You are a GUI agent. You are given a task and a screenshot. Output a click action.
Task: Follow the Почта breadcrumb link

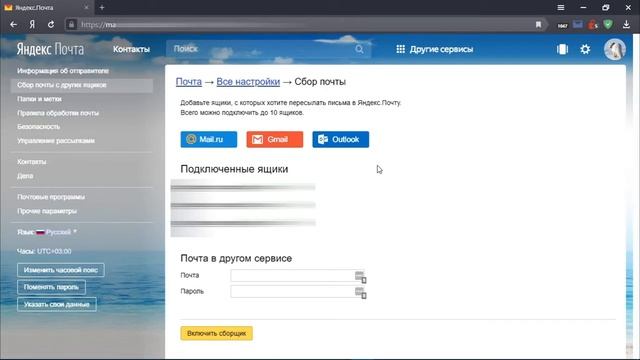coord(189,82)
